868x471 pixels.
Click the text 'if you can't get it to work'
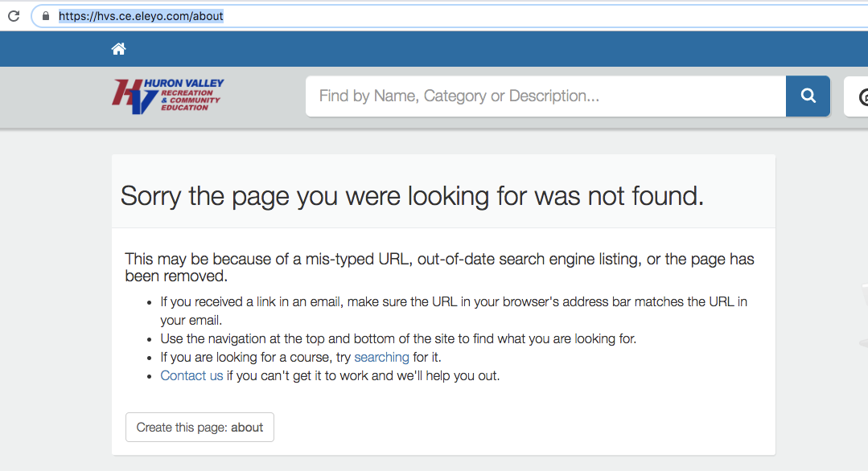[363, 375]
